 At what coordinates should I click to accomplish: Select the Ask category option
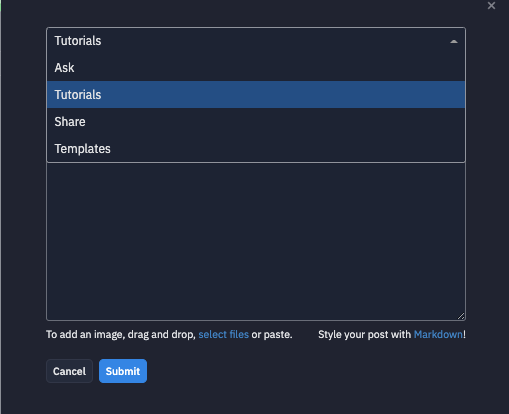coord(256,68)
